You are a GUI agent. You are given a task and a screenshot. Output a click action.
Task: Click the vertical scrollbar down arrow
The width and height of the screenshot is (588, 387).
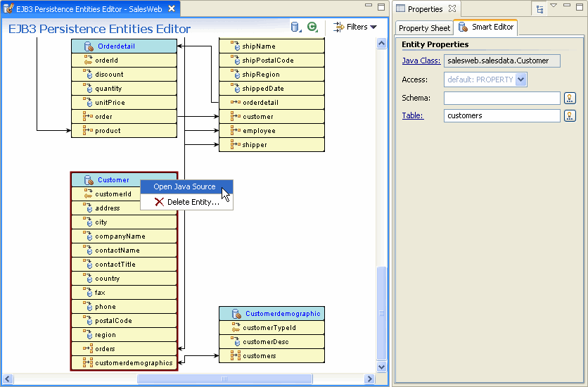click(381, 367)
